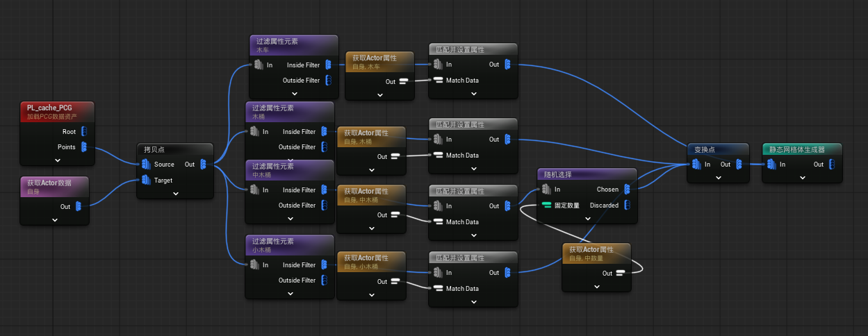Expand the PL_cache_PCG node chevron

[58, 160]
